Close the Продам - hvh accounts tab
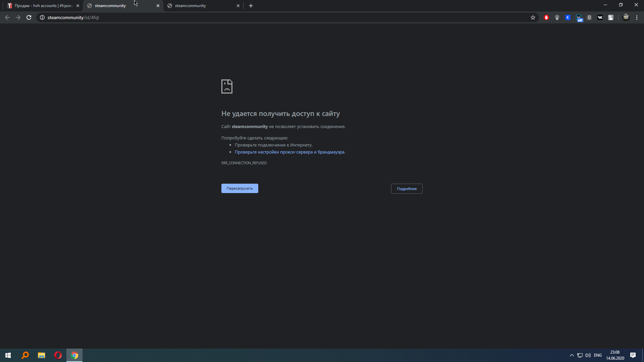Viewport: 644px width, 362px height. pos(78,6)
